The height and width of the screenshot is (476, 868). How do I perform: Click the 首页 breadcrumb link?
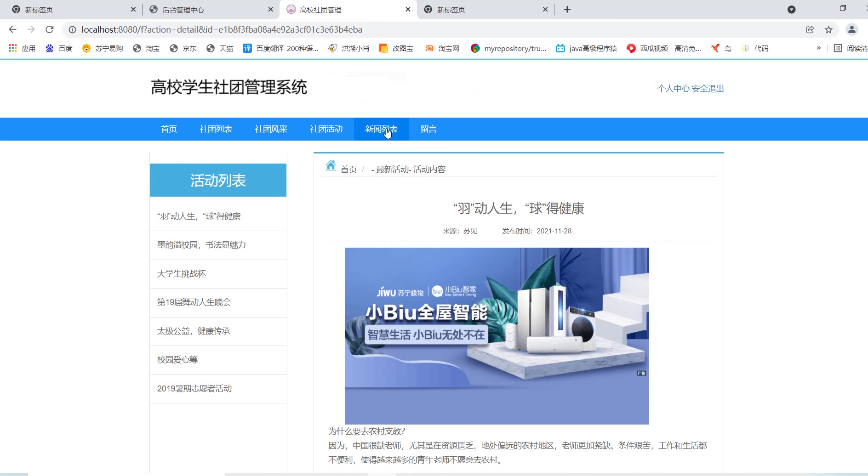point(348,170)
